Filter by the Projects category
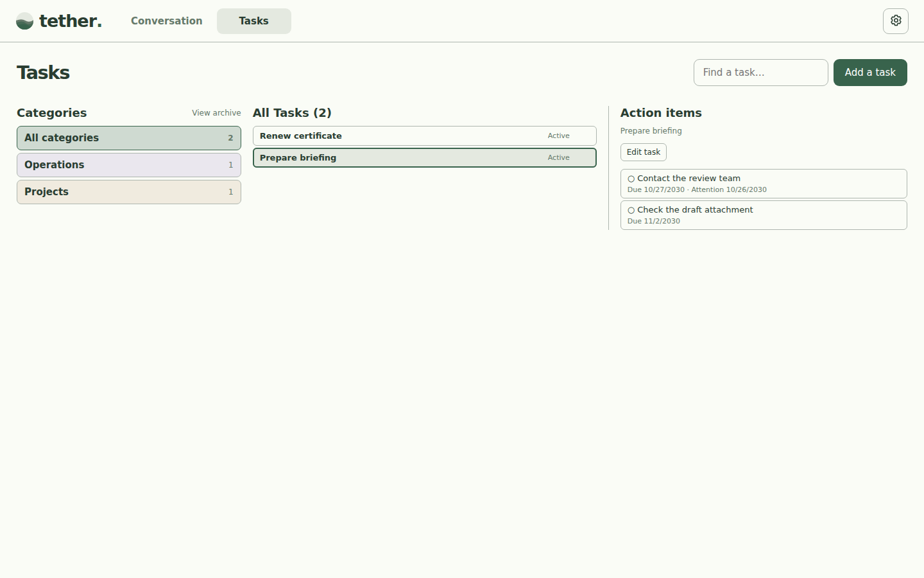Image resolution: width=924 pixels, height=578 pixels. coord(129,192)
